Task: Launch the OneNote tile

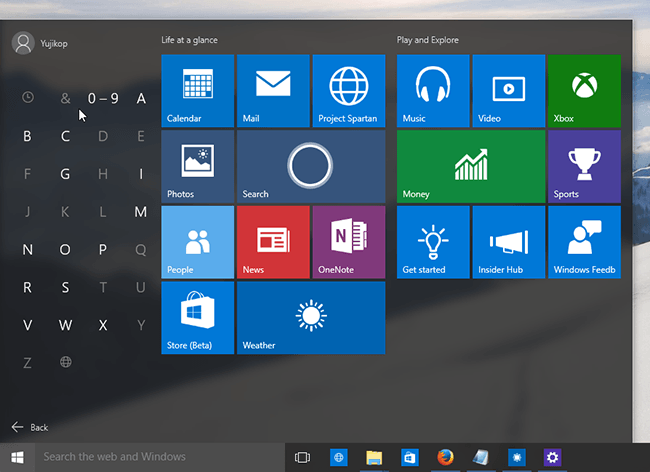Action: point(349,242)
